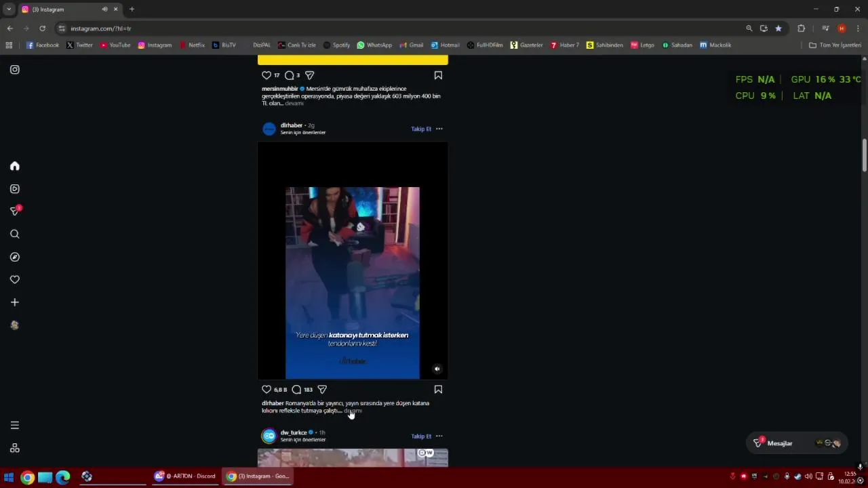The height and width of the screenshot is (488, 868).
Task: Go to Home feed via house icon
Action: point(15,166)
